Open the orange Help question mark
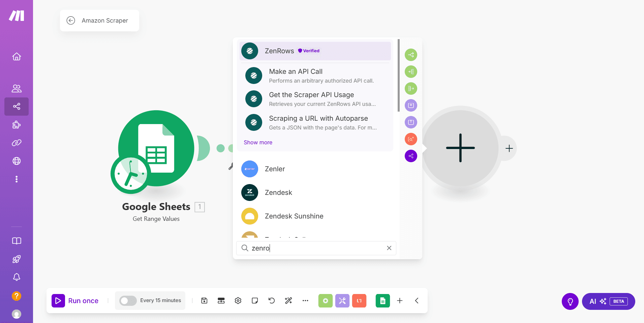Viewport: 644px width, 323px height. [x=17, y=296]
